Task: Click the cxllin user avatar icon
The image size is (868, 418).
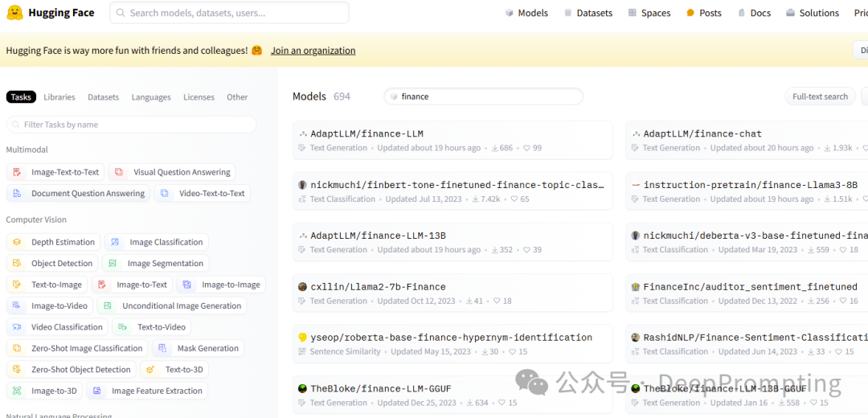Action: coord(303,287)
